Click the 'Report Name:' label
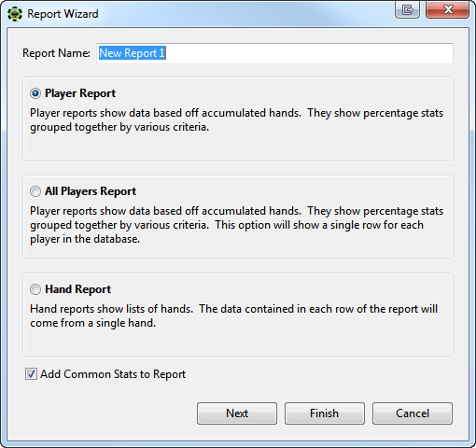The height and width of the screenshot is (448, 476). [x=56, y=53]
